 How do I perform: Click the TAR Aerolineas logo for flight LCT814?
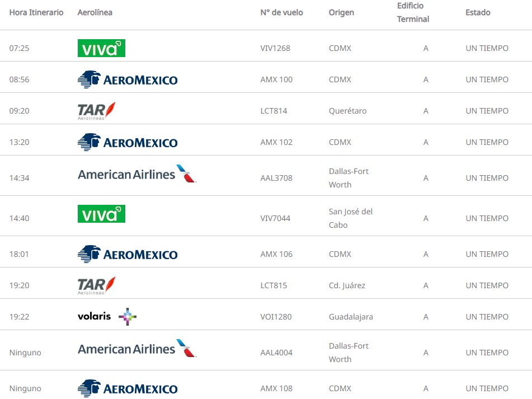click(97, 111)
